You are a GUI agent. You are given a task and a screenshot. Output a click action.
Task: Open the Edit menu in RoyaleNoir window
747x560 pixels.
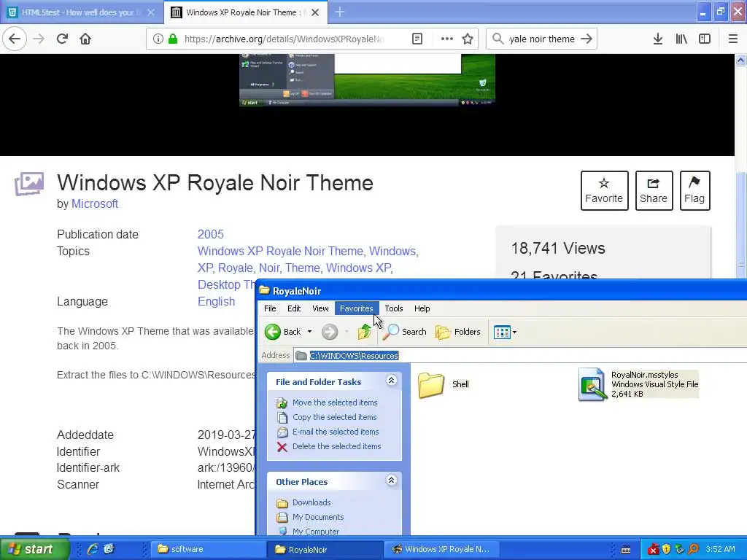coord(294,308)
